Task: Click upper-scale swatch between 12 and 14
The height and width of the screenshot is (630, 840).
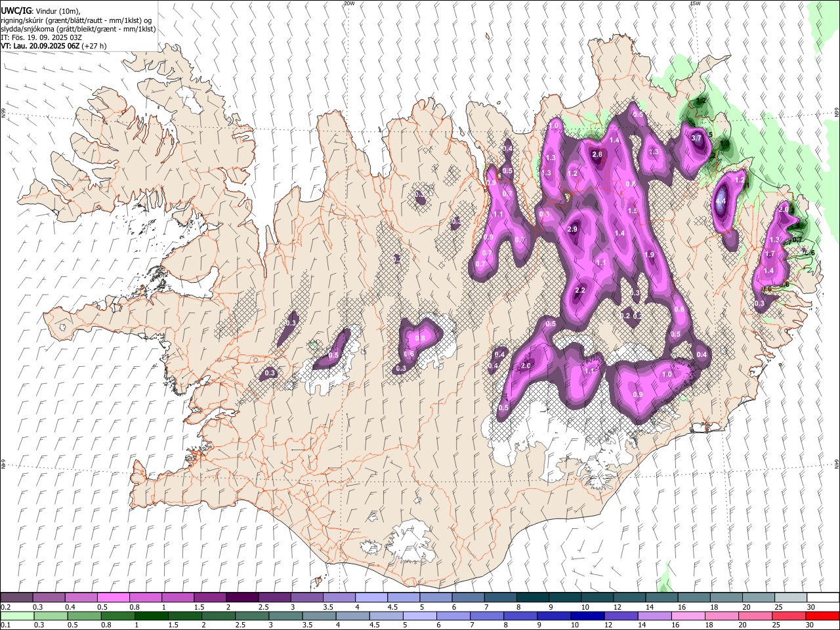Action: 629,597
